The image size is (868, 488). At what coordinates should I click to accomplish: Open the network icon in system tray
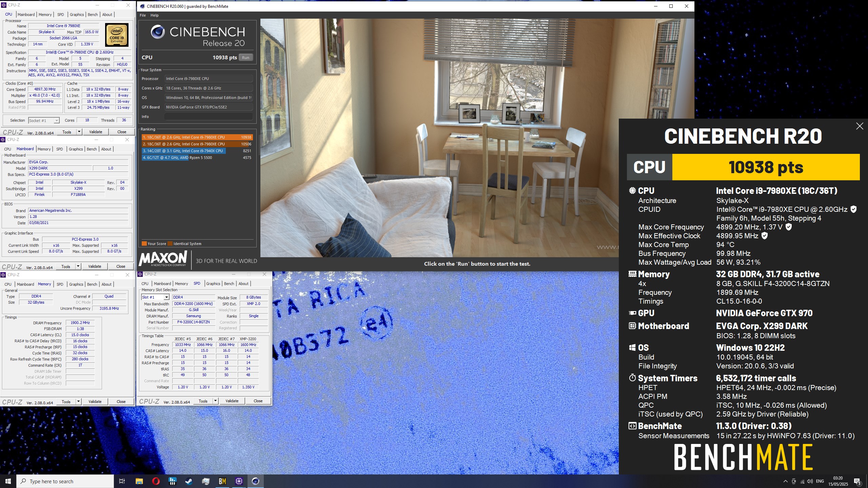(x=802, y=481)
